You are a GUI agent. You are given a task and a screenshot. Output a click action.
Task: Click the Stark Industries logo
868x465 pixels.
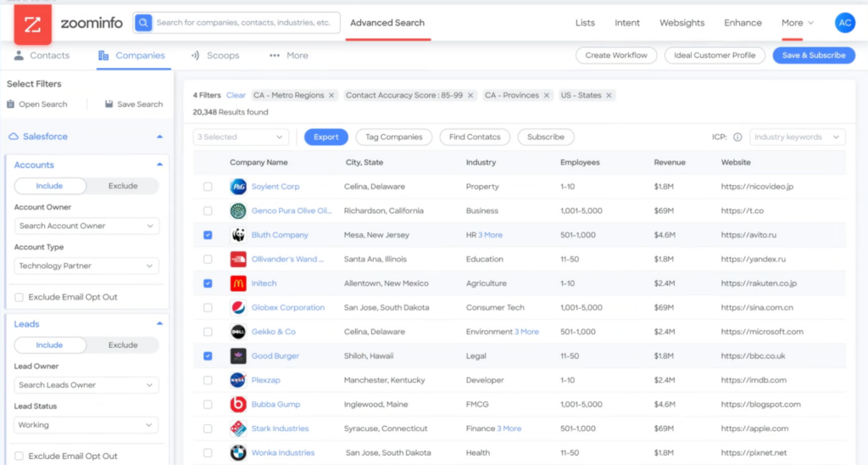(238, 429)
